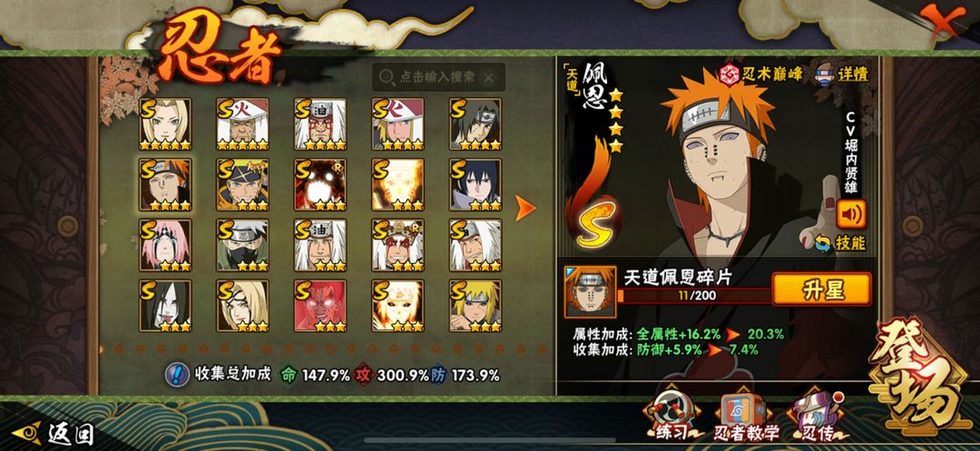Play the character voice speaker icon
Screen dimensions: 980x451
coord(851,213)
